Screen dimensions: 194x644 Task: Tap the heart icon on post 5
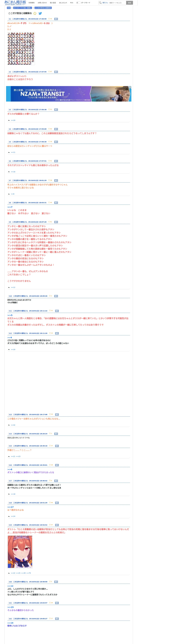click(x=49, y=142)
